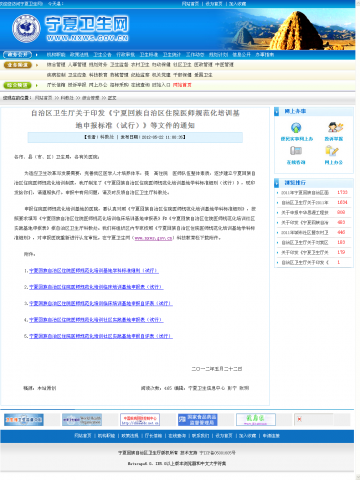
Task: Open 科技教育 in the second business row
Action: 98,75
